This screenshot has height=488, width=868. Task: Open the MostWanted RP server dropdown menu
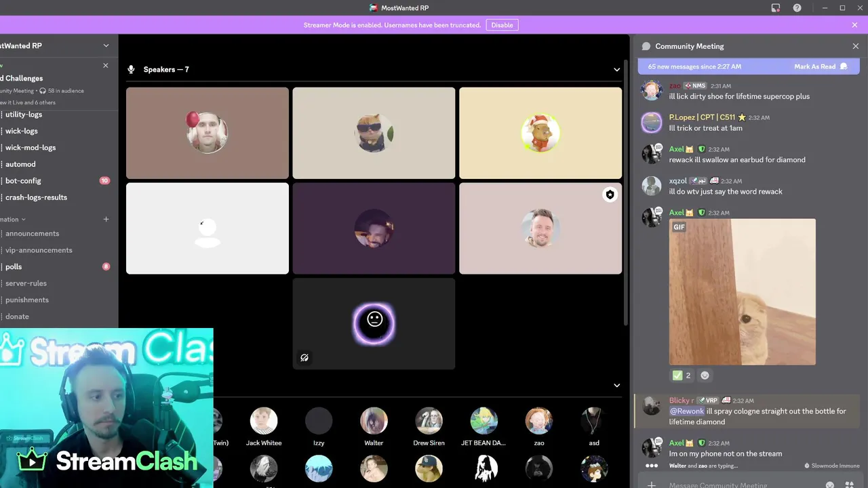pos(106,45)
